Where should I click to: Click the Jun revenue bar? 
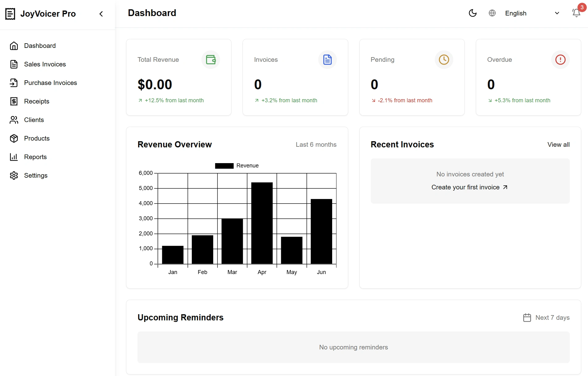(321, 231)
